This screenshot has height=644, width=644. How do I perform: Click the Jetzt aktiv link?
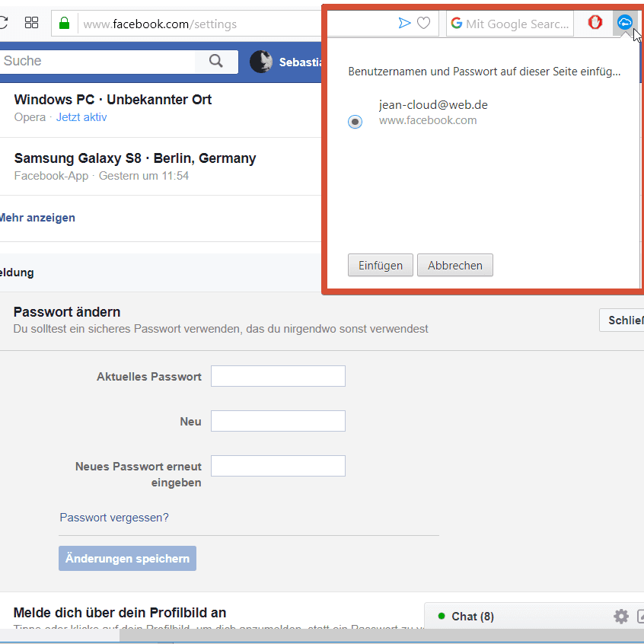click(81, 117)
